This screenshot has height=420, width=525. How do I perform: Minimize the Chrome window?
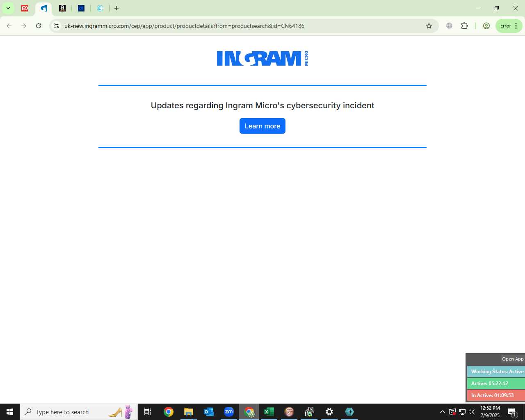tap(478, 8)
